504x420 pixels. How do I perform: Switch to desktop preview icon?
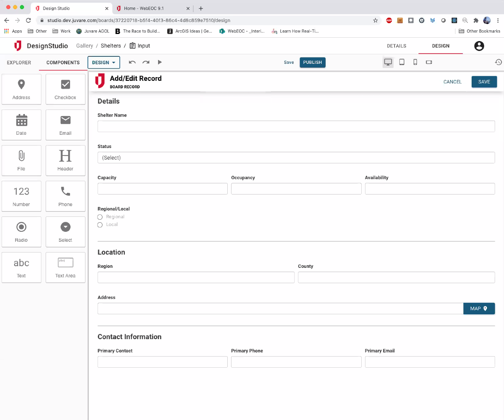tap(388, 62)
